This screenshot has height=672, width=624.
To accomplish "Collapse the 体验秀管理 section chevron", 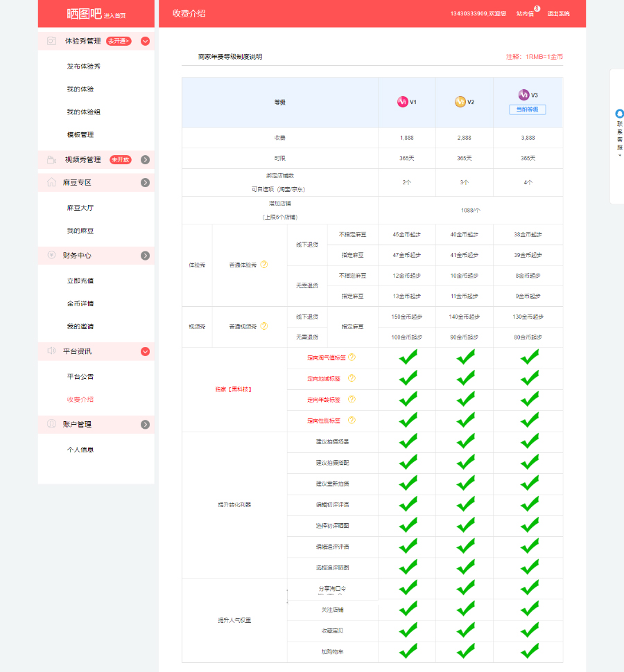I will pos(146,41).
